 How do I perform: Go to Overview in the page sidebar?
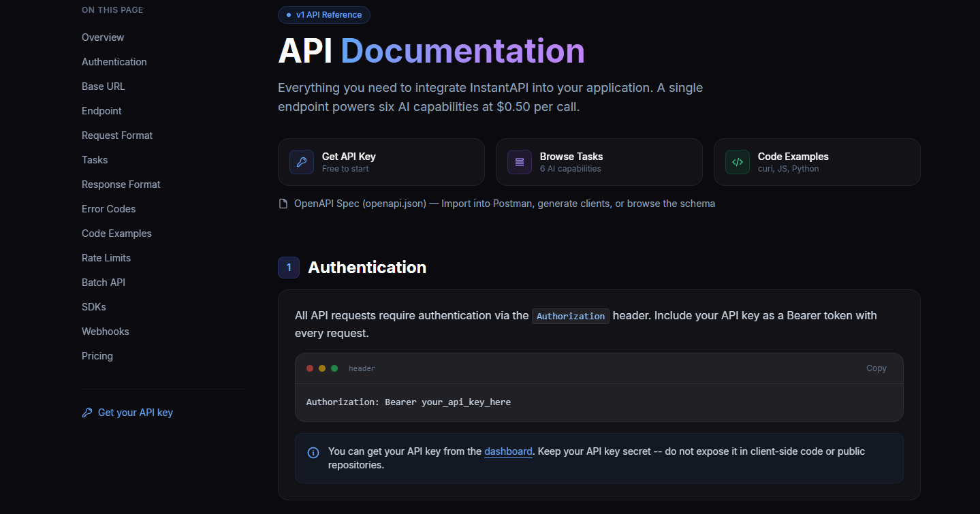(103, 37)
